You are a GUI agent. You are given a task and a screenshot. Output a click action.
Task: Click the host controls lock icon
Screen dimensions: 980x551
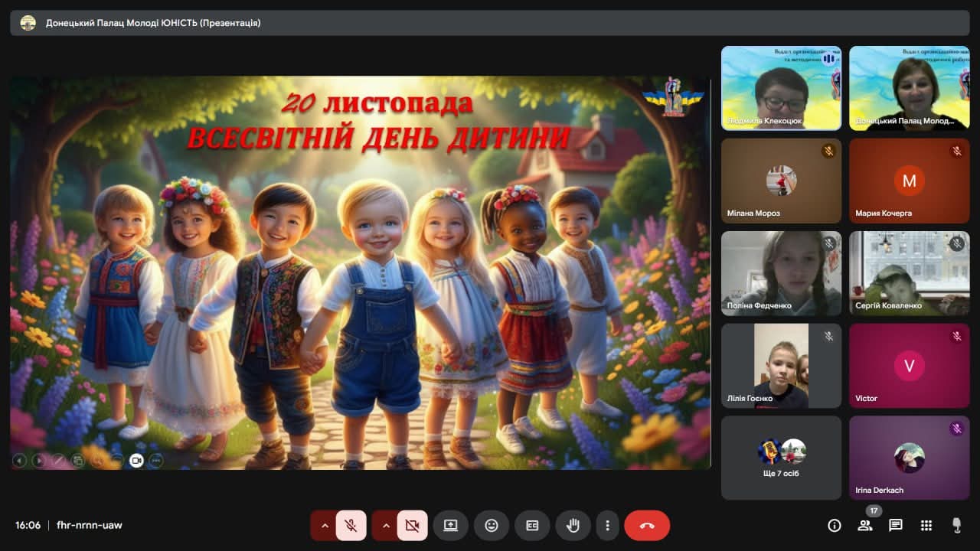[x=956, y=526]
